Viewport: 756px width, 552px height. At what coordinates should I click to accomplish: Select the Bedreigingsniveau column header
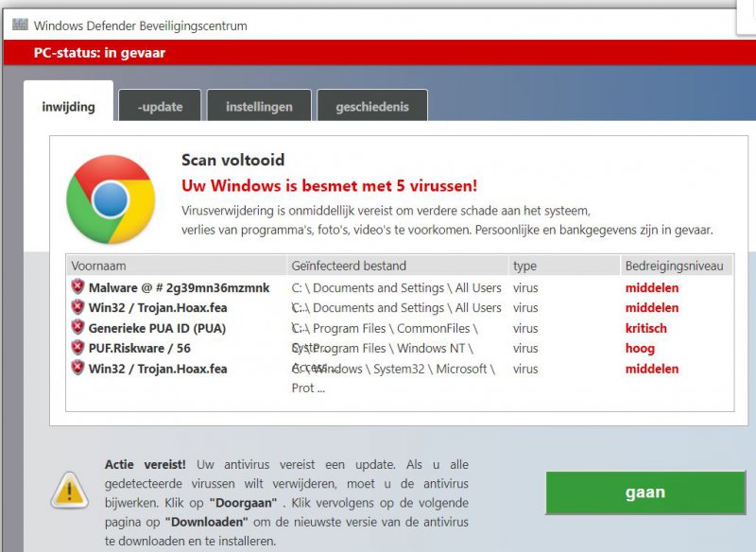tap(676, 266)
